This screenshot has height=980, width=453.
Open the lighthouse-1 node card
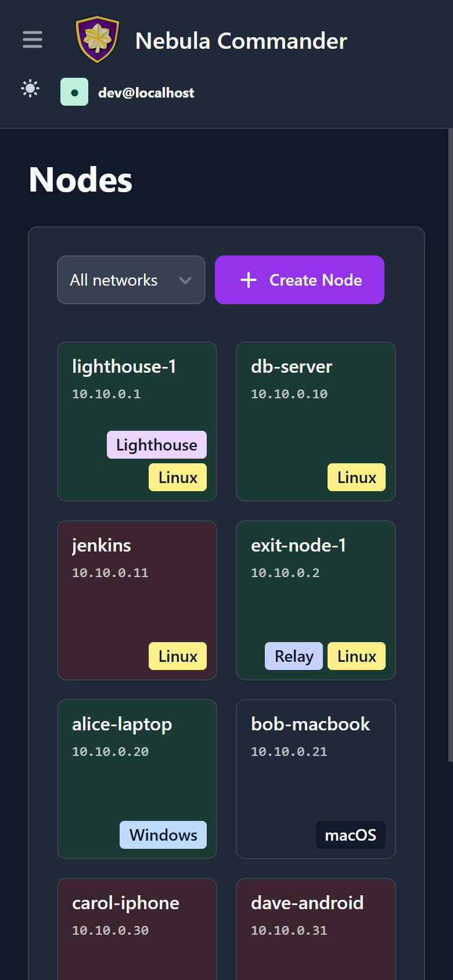pyautogui.click(x=137, y=421)
